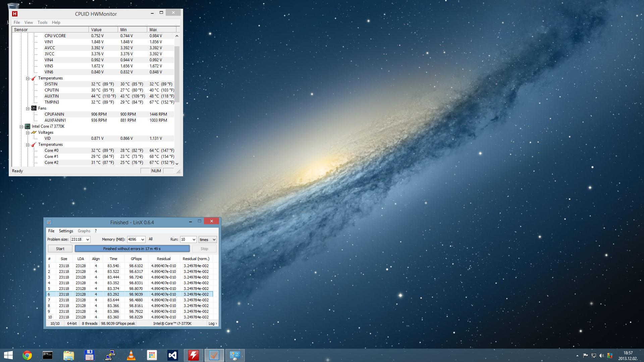
Task: Switch to HWMonitor red lightning taskbar icon
Action: click(x=194, y=355)
